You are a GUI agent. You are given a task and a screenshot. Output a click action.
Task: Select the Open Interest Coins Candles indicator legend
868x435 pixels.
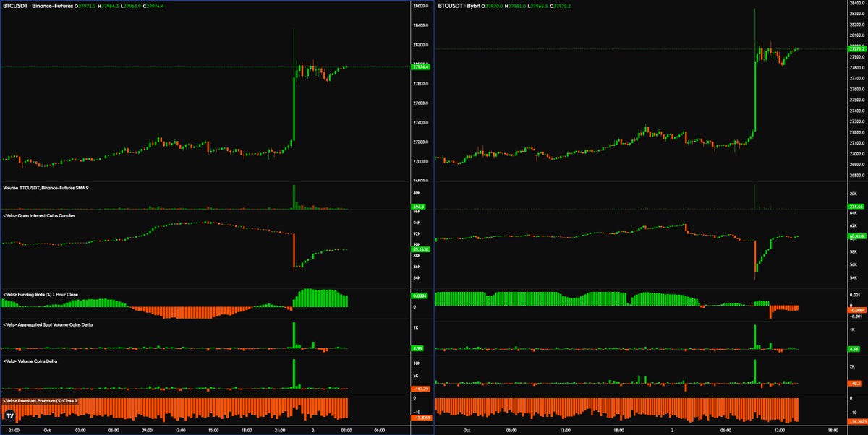[39, 215]
